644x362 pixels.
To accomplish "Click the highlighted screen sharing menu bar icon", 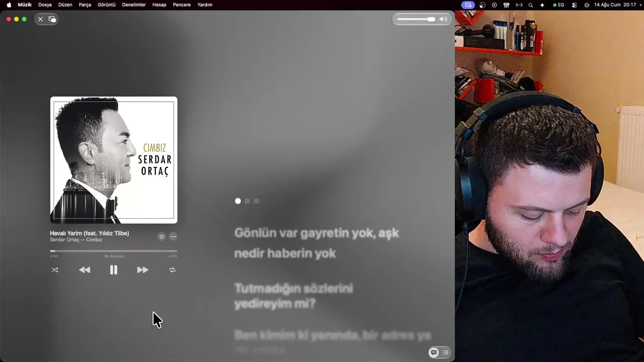I will click(x=468, y=5).
